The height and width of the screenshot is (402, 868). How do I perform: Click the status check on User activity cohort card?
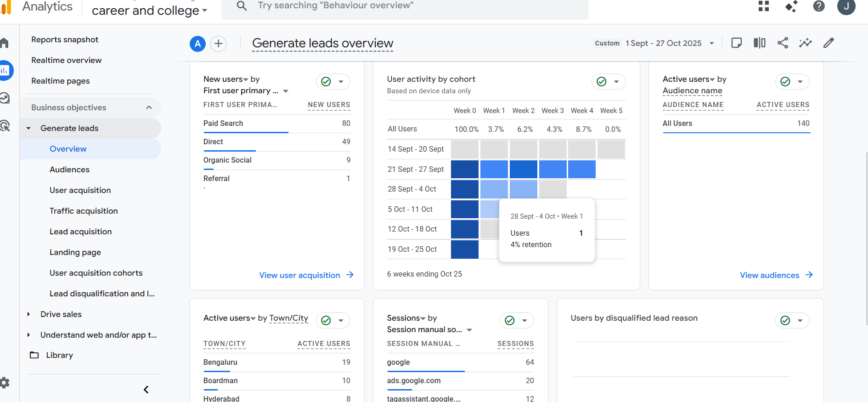[x=602, y=82]
